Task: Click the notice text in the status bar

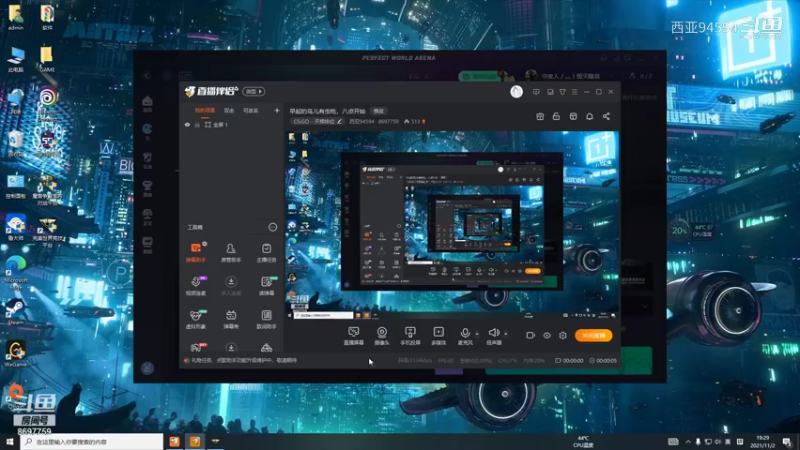Action: pos(244,360)
